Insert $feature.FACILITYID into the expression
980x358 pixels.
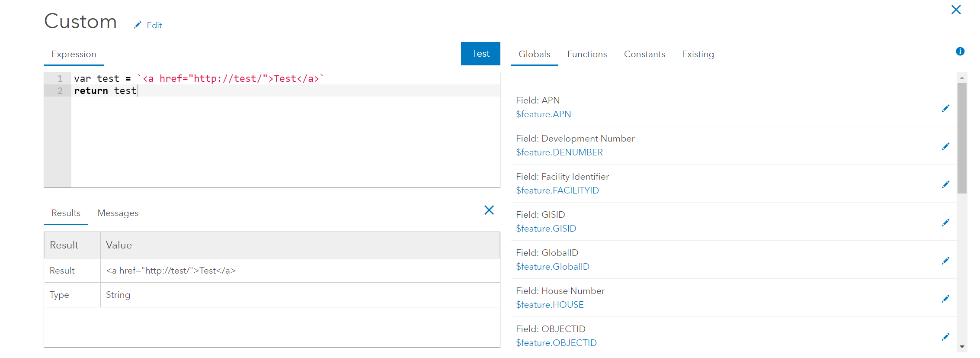pyautogui.click(x=557, y=190)
